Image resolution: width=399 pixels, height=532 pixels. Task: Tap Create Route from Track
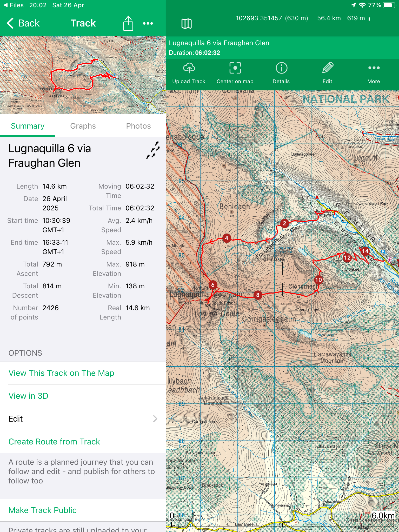[x=54, y=442]
